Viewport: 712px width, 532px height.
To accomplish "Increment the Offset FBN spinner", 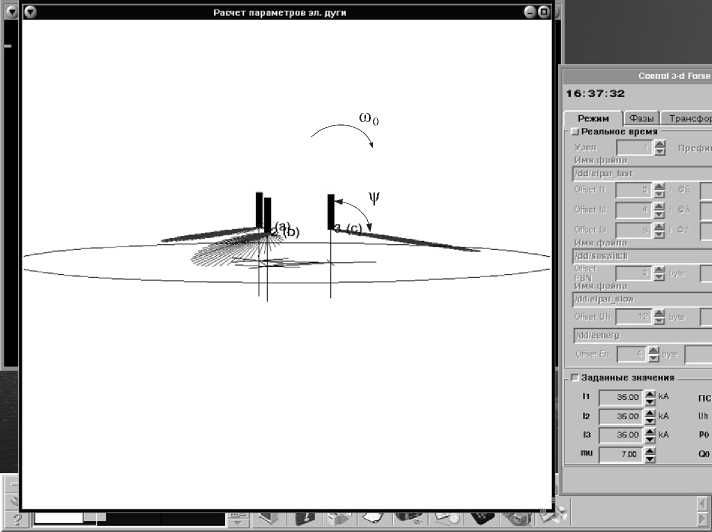I will [x=659, y=270].
